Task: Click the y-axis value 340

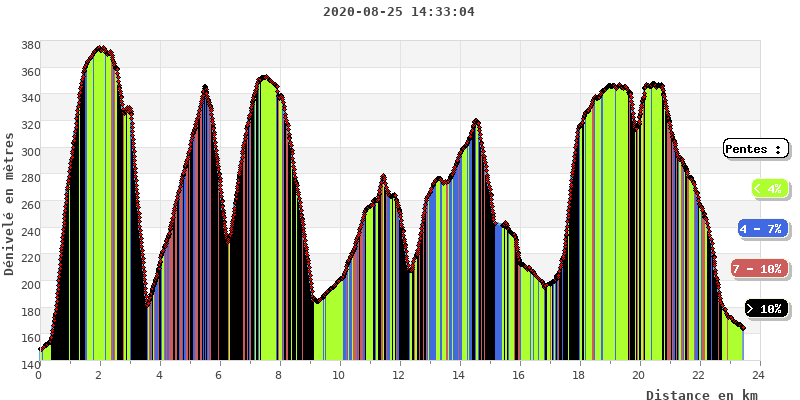Action: 30,98
